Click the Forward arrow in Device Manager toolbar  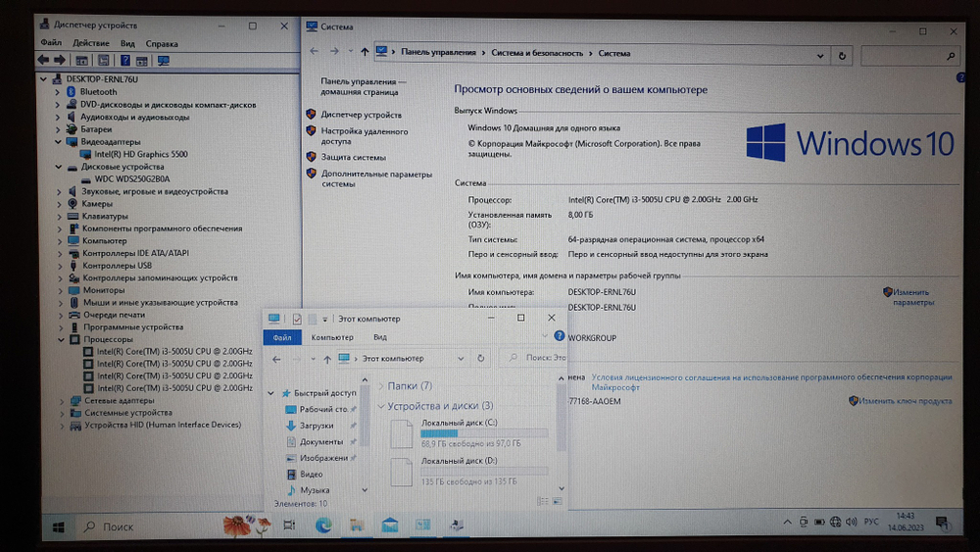click(60, 60)
